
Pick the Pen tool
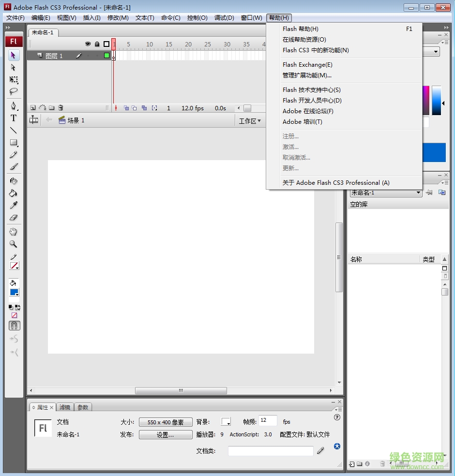coord(14,105)
